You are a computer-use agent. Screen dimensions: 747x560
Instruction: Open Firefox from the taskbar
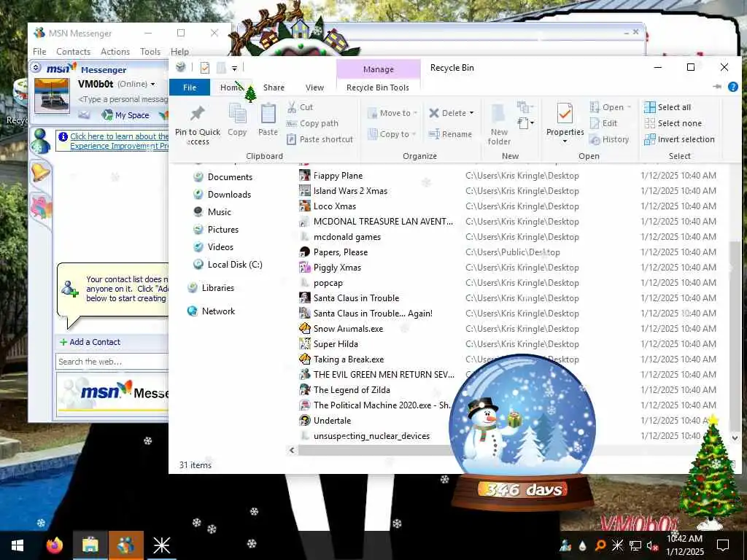(x=55, y=545)
